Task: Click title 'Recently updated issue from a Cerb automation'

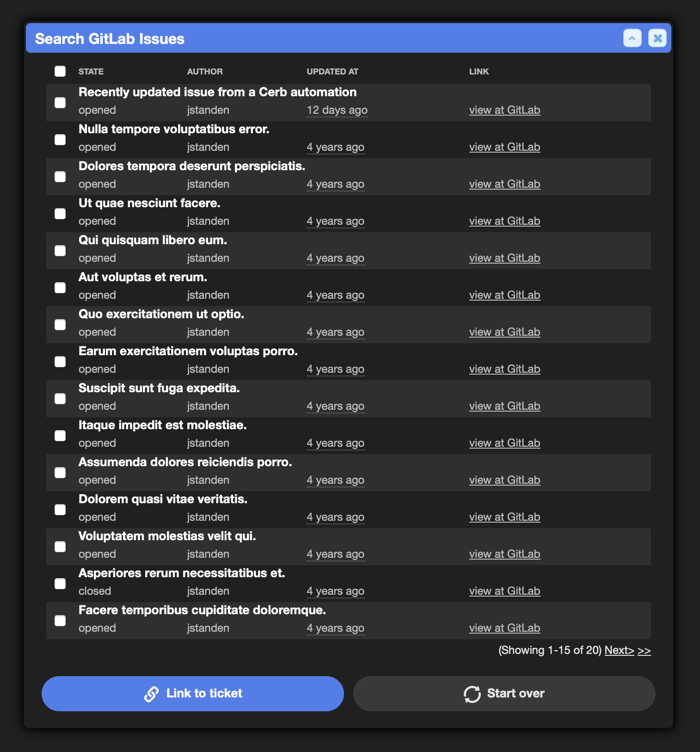Action: [218, 92]
